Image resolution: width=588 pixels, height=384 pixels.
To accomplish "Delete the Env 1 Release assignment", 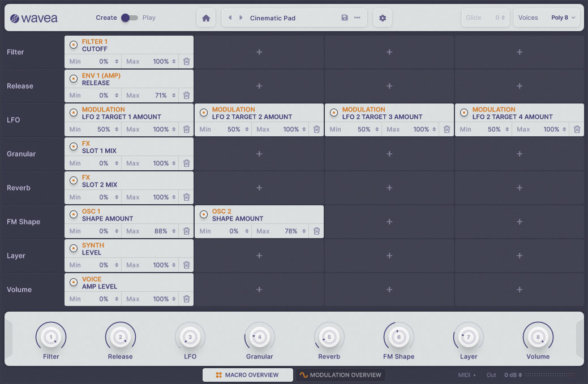I will [186, 96].
